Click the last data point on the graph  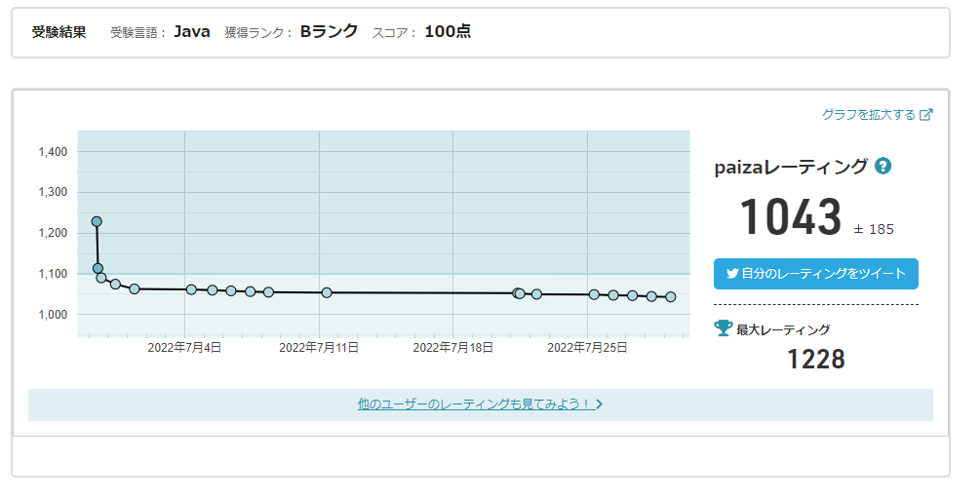click(x=671, y=297)
